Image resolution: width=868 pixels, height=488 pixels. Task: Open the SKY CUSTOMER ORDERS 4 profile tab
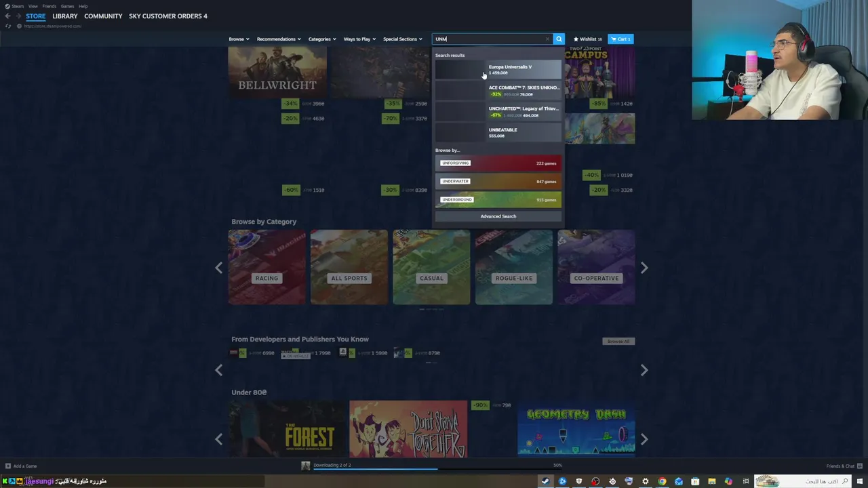[x=168, y=16]
